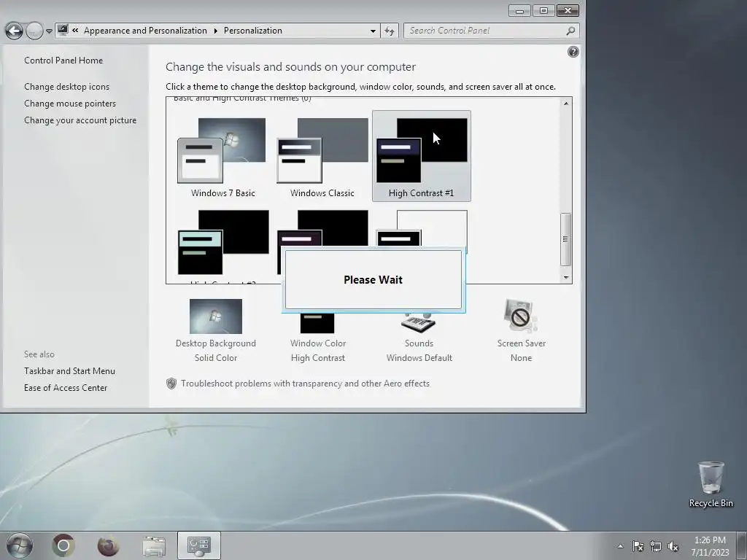Image resolution: width=747 pixels, height=560 pixels.
Task: Select the High Contrast White theme thumbnail
Action: coord(422,228)
